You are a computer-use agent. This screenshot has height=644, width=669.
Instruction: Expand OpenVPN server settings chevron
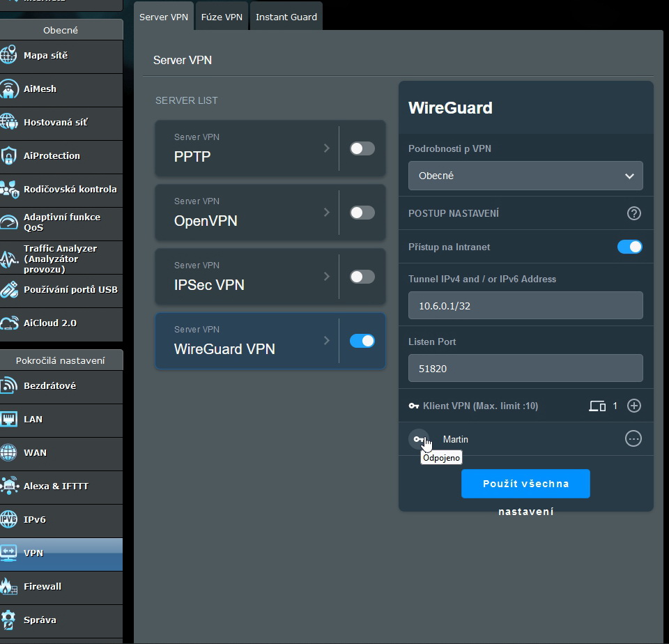[x=326, y=212]
